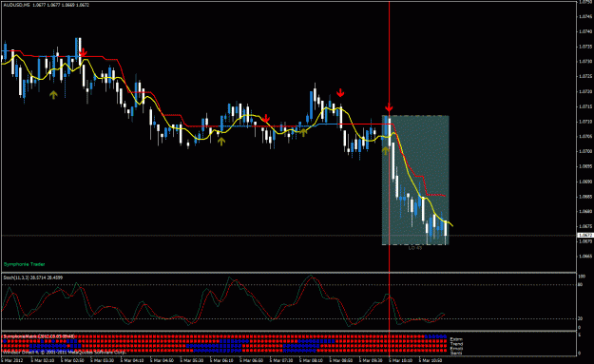Click the Stoch(11,3,3) indicator label
Viewport: 594px width, 364px height.
(33, 278)
